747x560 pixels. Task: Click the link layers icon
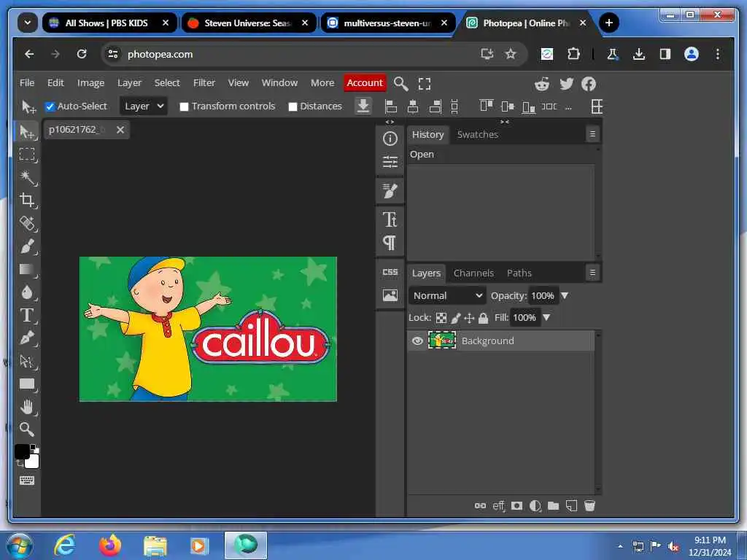480,506
